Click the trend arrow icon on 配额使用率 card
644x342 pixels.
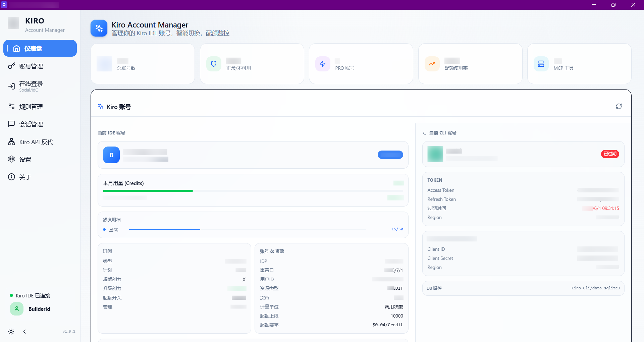point(432,64)
